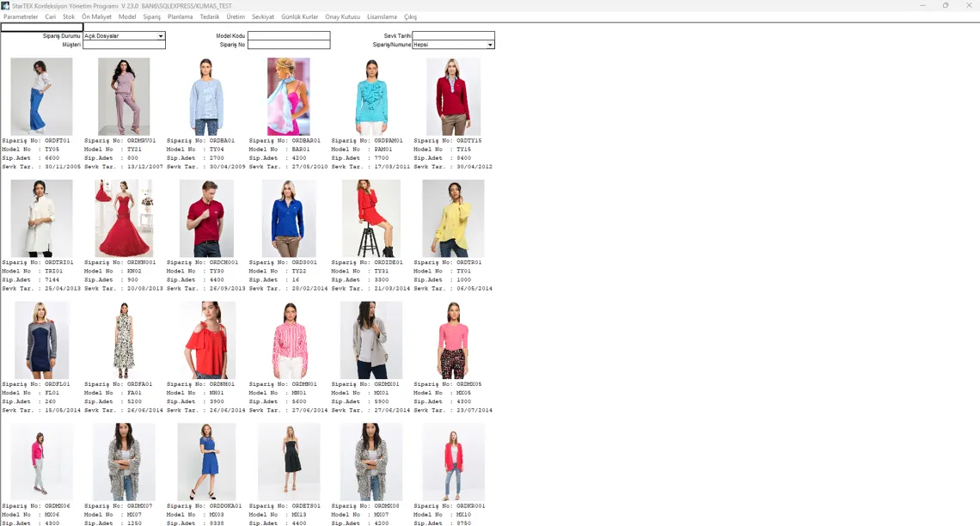Click the StarTEX application title icon

[6, 6]
